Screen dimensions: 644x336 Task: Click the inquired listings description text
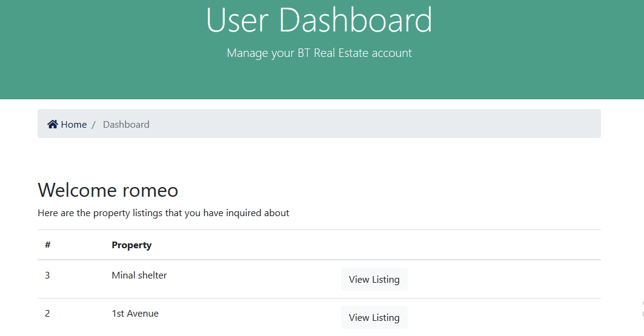click(x=164, y=213)
